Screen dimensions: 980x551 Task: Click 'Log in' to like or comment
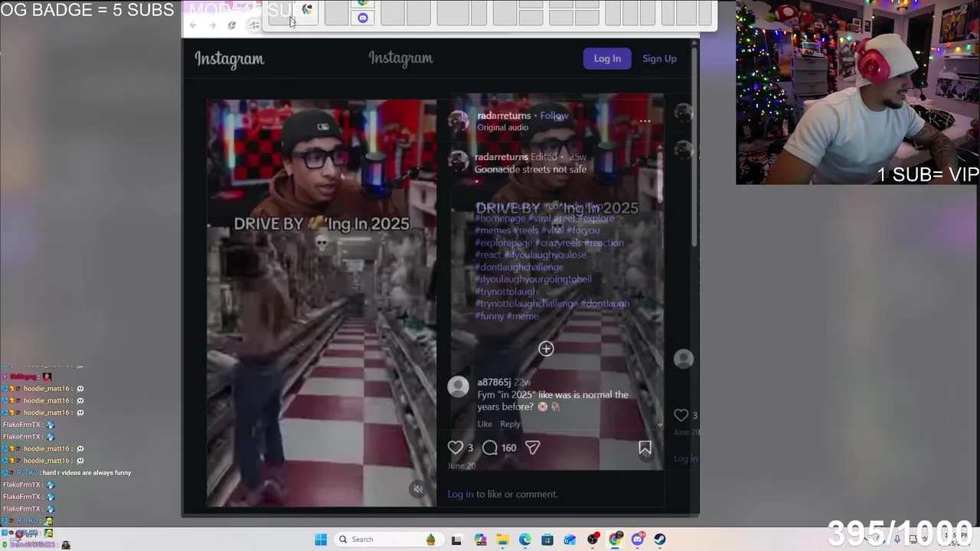pos(460,494)
